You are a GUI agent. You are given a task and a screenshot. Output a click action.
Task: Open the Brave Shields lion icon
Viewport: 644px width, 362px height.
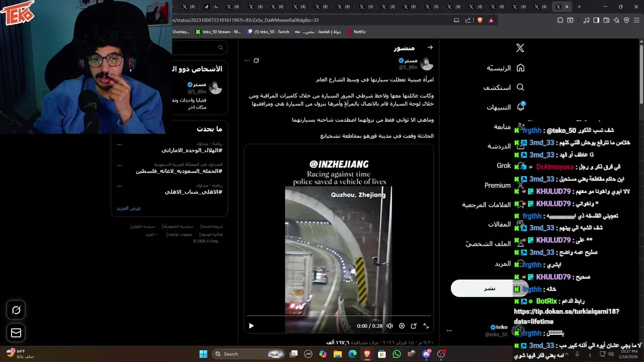click(479, 20)
